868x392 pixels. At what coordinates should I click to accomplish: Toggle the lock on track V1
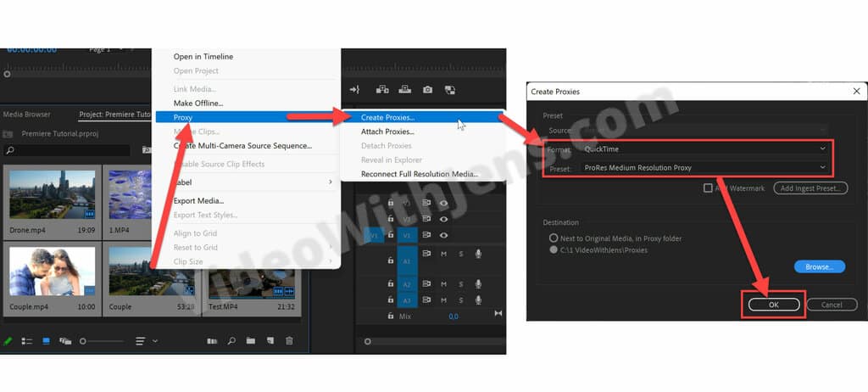click(391, 235)
